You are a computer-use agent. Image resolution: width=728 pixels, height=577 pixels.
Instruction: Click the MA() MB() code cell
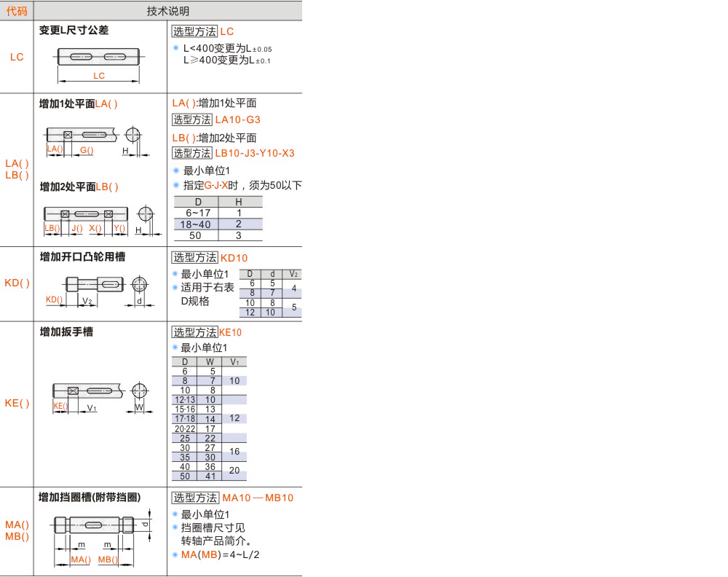17,530
